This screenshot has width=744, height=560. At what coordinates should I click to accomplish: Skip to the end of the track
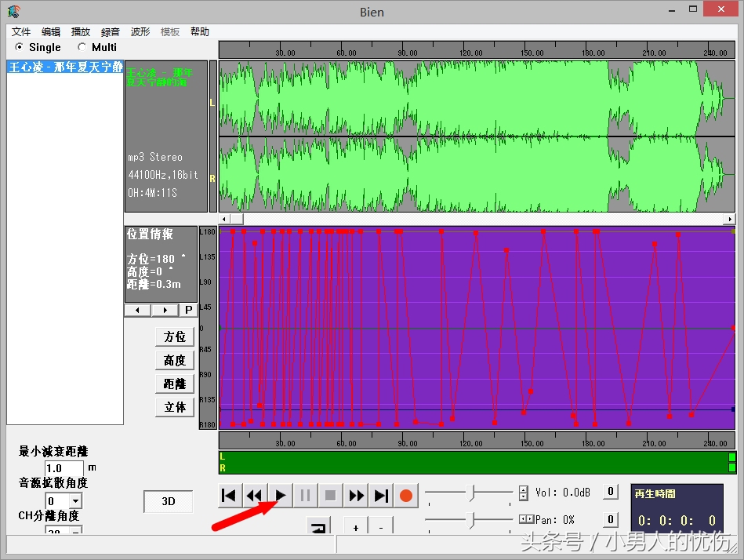click(381, 496)
